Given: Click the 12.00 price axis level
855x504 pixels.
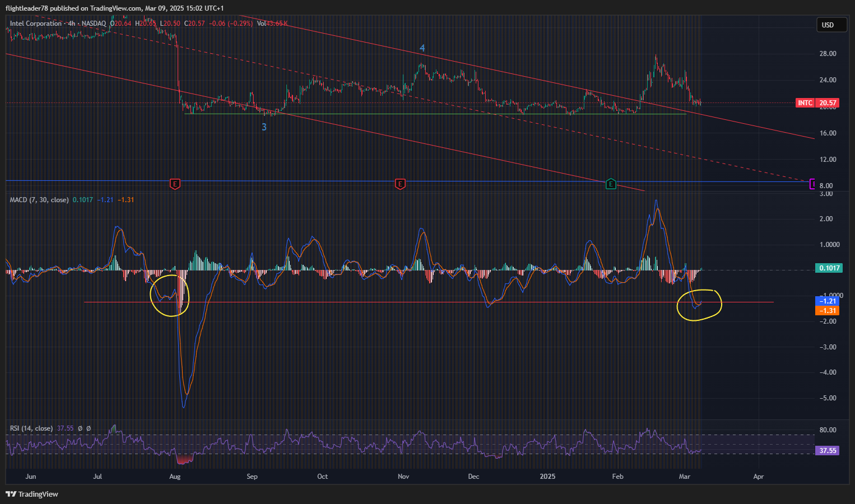Looking at the screenshot, I should (828, 160).
